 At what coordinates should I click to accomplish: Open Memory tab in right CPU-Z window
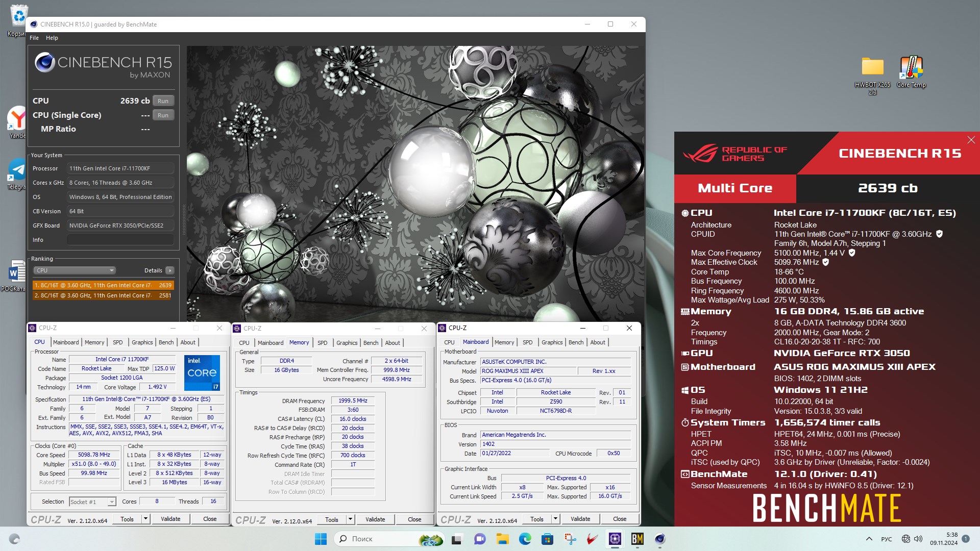tap(504, 342)
